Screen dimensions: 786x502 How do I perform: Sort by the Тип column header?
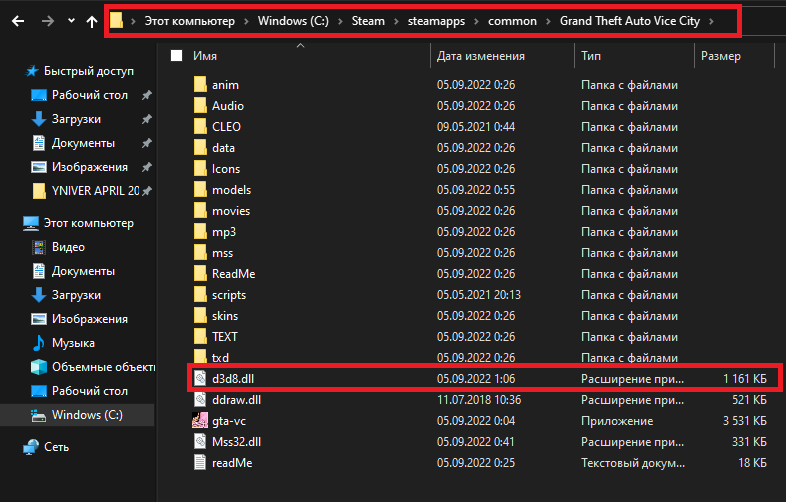click(x=591, y=56)
